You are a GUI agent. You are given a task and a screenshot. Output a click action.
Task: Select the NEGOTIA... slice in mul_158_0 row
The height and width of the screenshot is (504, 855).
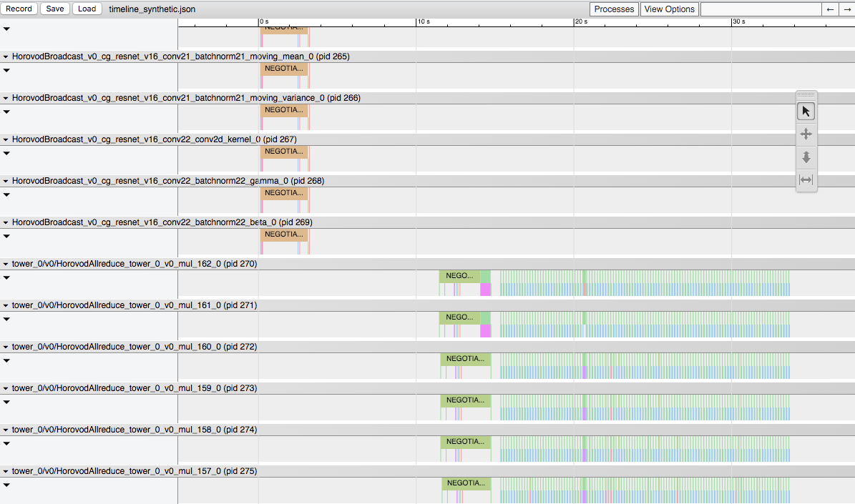coord(465,441)
